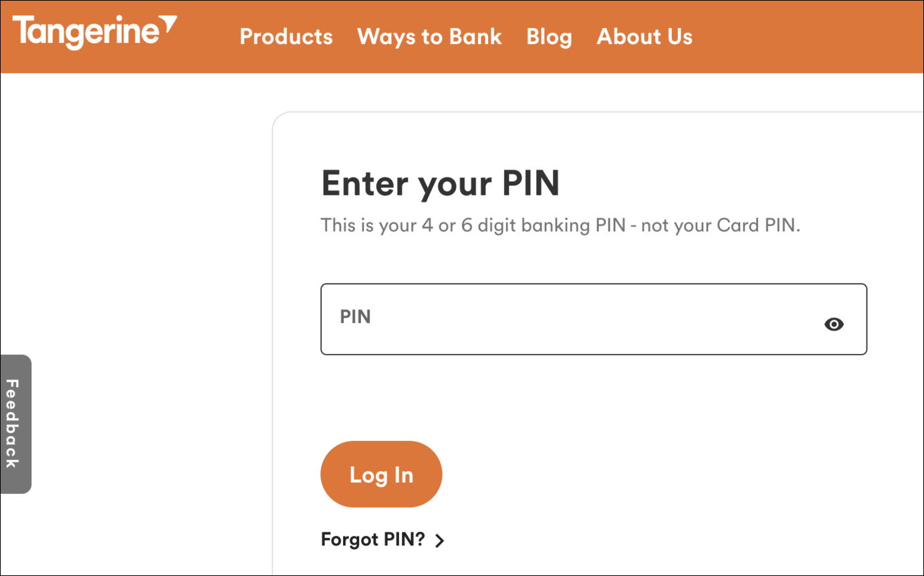The image size is (924, 576).
Task: Click the arrow emblem on the Tangerine logo
Action: coord(169,24)
